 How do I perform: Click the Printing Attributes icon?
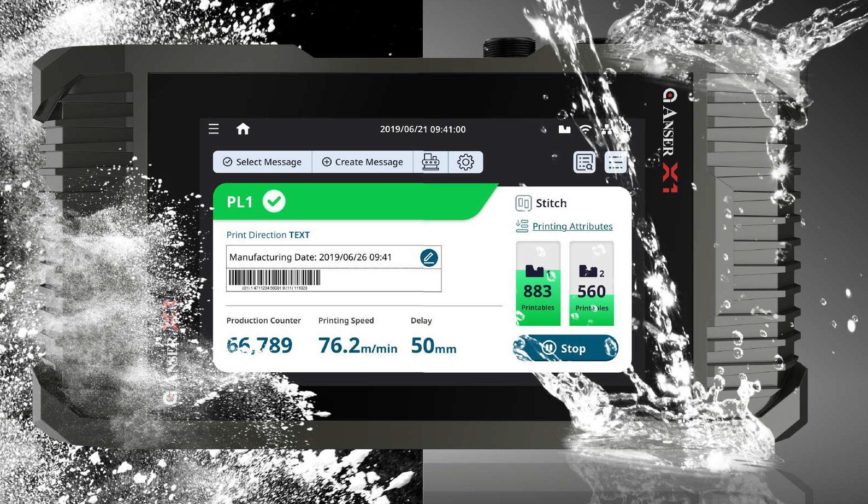coord(522,226)
